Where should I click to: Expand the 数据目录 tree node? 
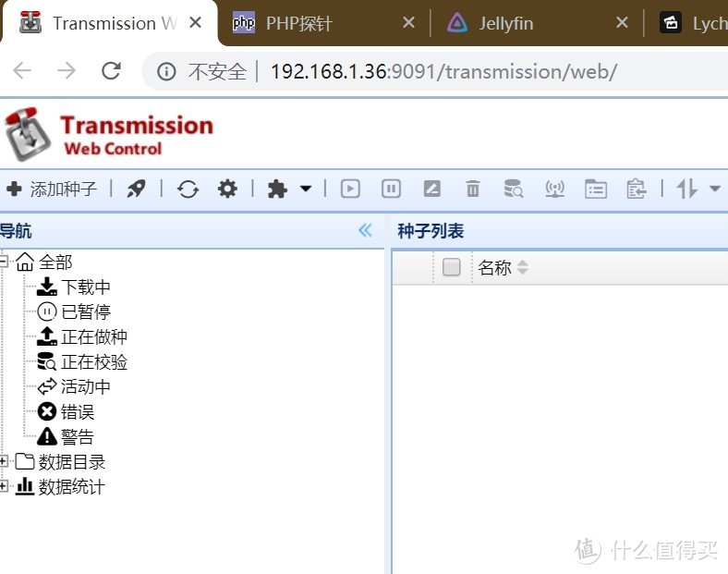(4, 461)
